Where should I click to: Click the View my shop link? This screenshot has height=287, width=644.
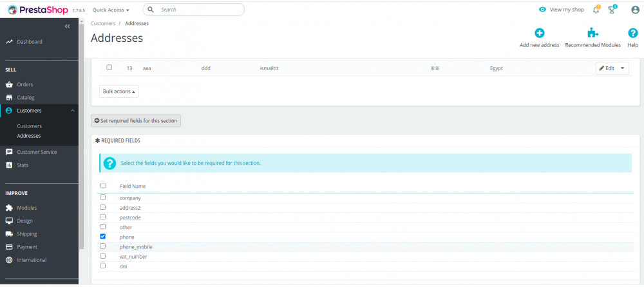coord(567,10)
